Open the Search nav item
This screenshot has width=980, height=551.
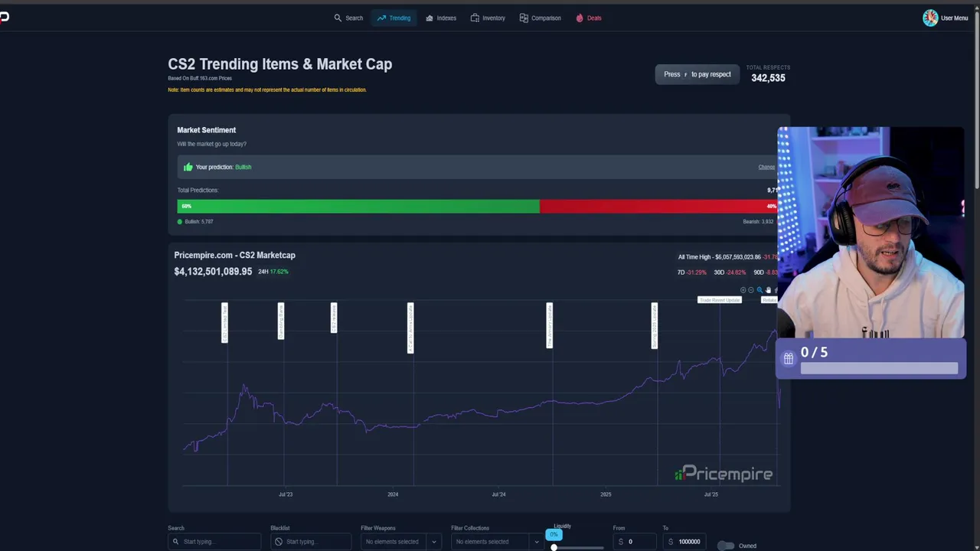point(348,18)
